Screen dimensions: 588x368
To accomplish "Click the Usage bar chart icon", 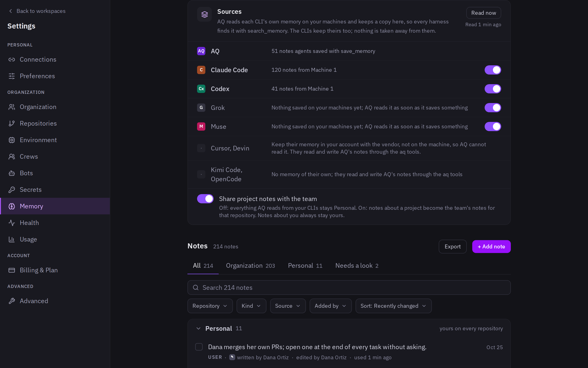I will coord(12,239).
